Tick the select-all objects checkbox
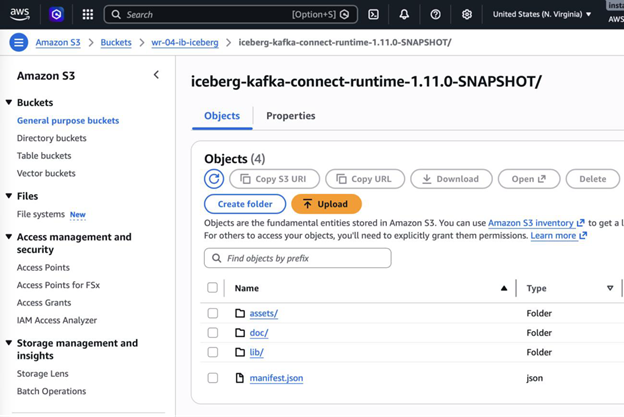The image size is (624, 417). click(213, 288)
